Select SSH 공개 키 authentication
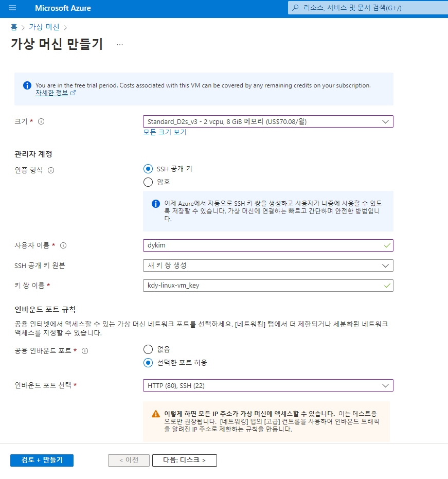 pyautogui.click(x=148, y=169)
